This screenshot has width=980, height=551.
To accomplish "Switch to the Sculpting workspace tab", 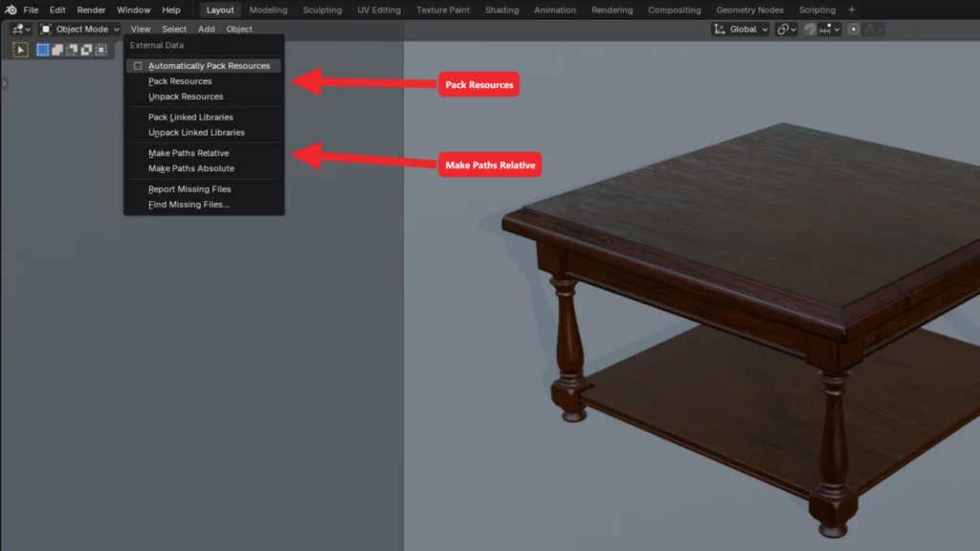I will pyautogui.click(x=323, y=10).
